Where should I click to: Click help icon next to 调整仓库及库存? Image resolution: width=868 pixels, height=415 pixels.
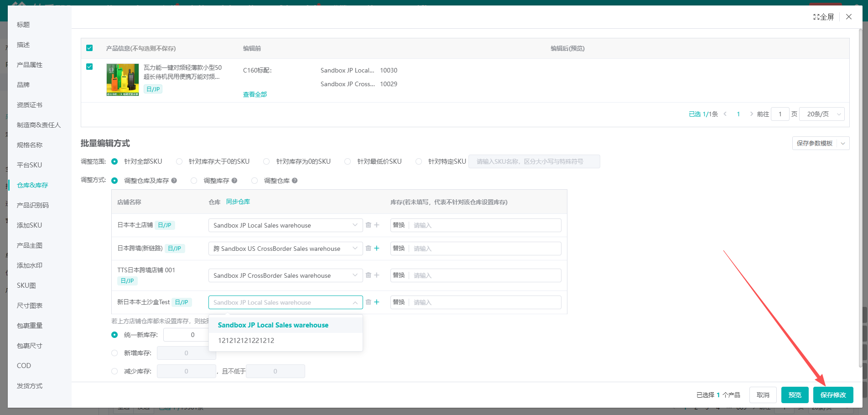[174, 181]
